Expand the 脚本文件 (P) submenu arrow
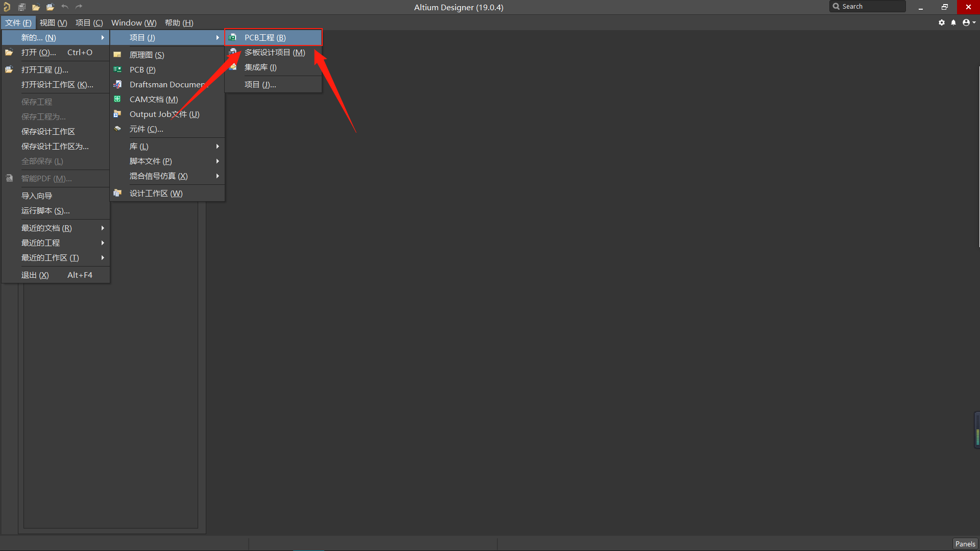980x551 pixels. coord(218,161)
